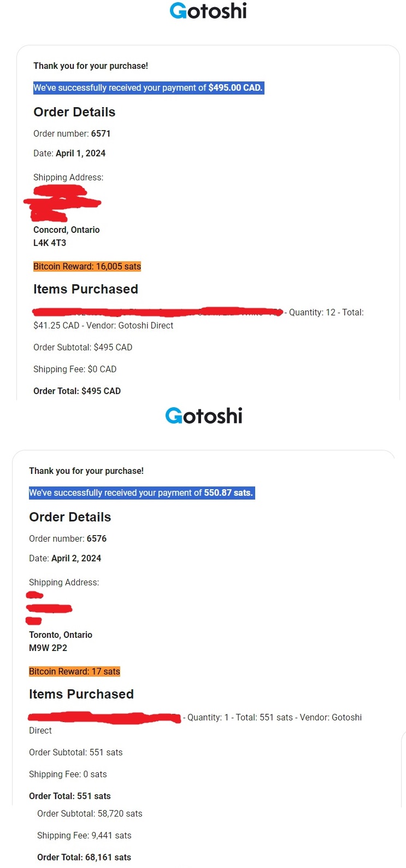Click order number 6571
This screenshot has height=868, width=406.
101,133
